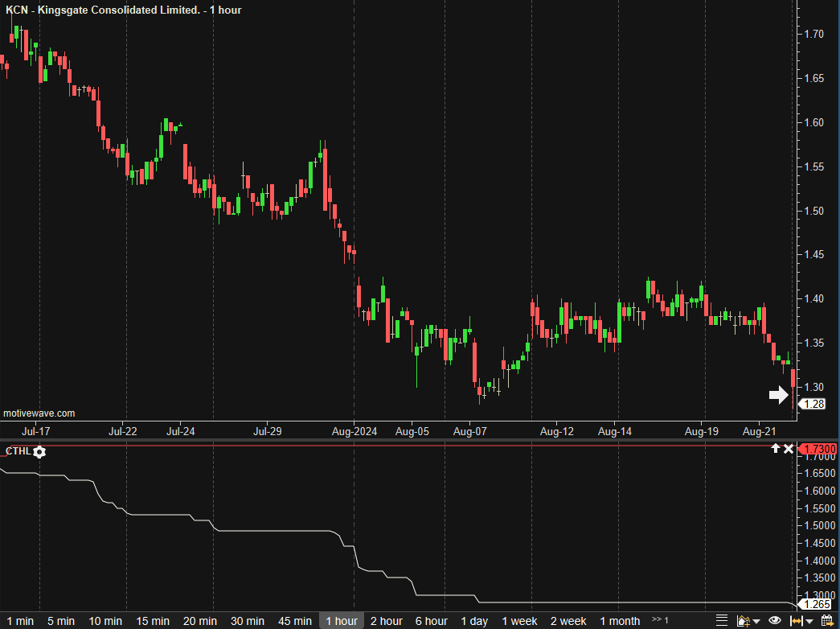Click the 15 min interval button
840x629 pixels.
[x=153, y=621]
